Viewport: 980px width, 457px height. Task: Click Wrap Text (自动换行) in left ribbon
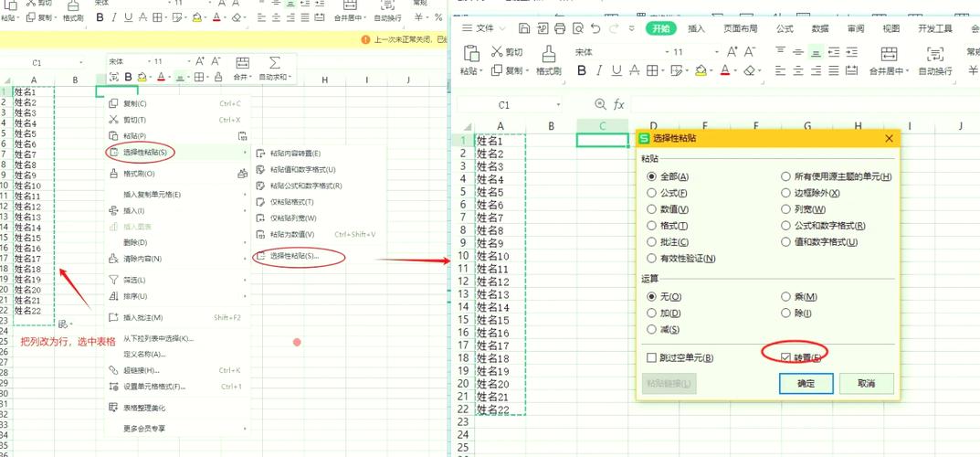(387, 11)
